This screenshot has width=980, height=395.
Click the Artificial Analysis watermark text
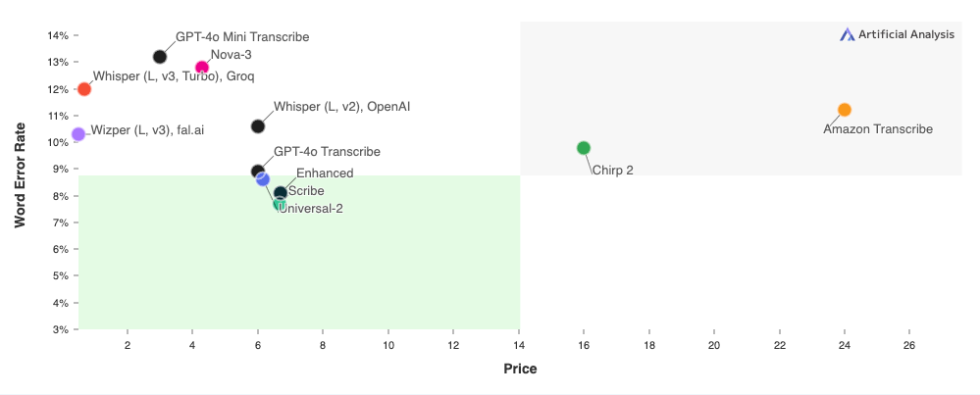point(906,35)
